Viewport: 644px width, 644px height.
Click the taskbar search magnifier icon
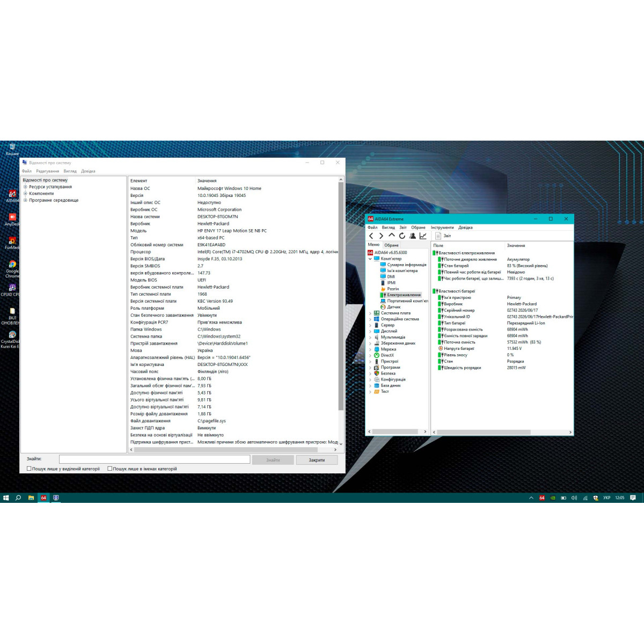18,498
